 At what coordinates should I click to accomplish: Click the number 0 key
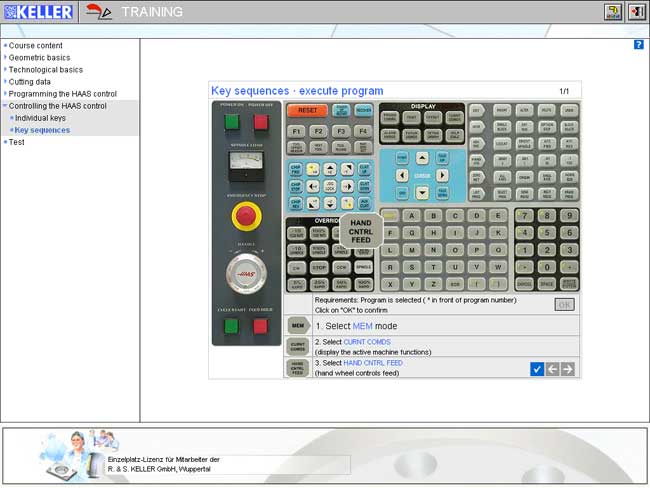[x=547, y=267]
